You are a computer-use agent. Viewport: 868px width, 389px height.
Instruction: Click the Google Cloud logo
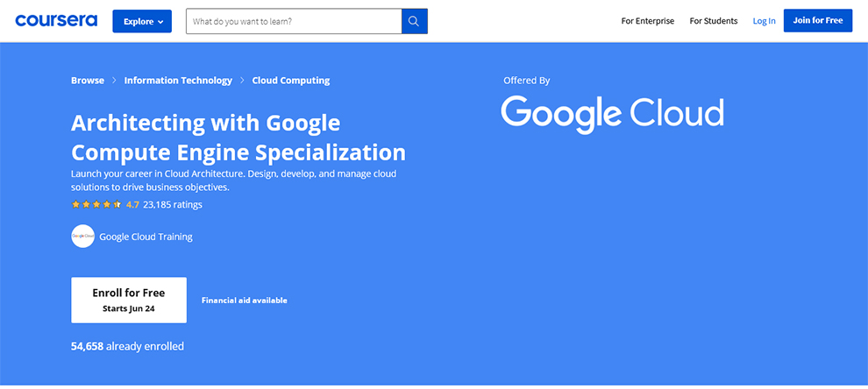click(612, 115)
